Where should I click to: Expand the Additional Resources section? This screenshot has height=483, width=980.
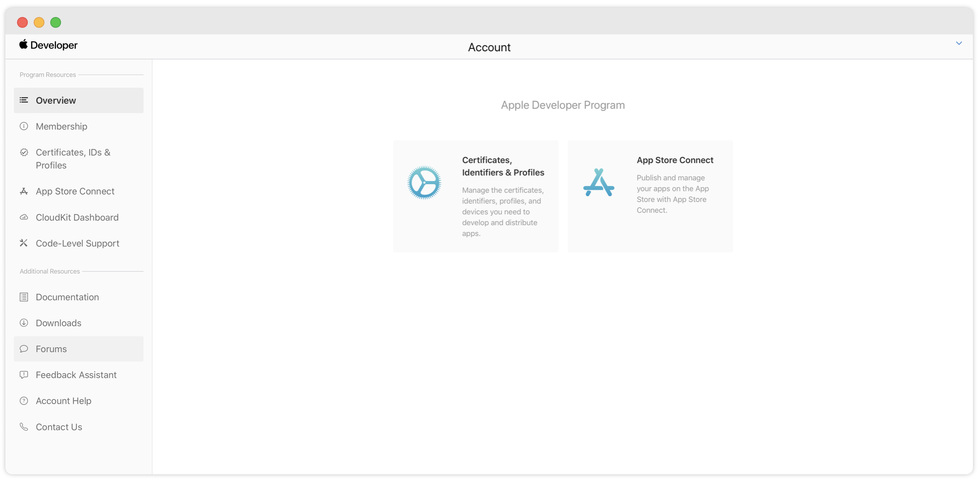[x=49, y=271]
